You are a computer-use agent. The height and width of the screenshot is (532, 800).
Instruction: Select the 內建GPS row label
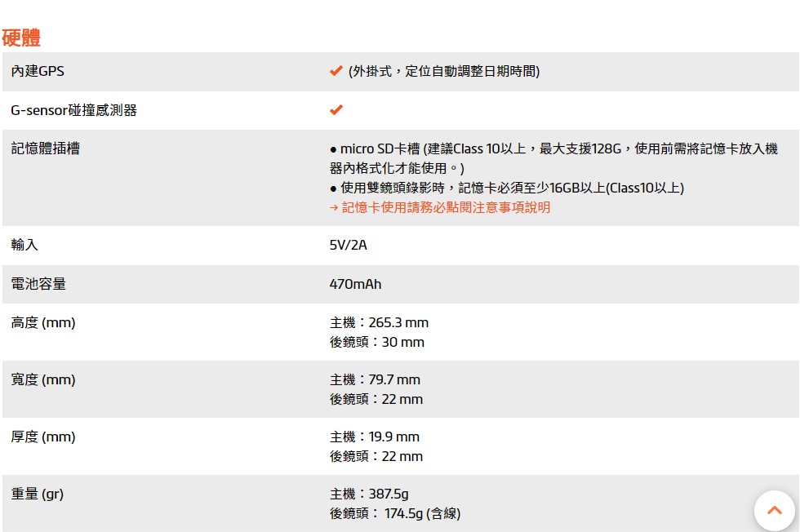(x=38, y=72)
